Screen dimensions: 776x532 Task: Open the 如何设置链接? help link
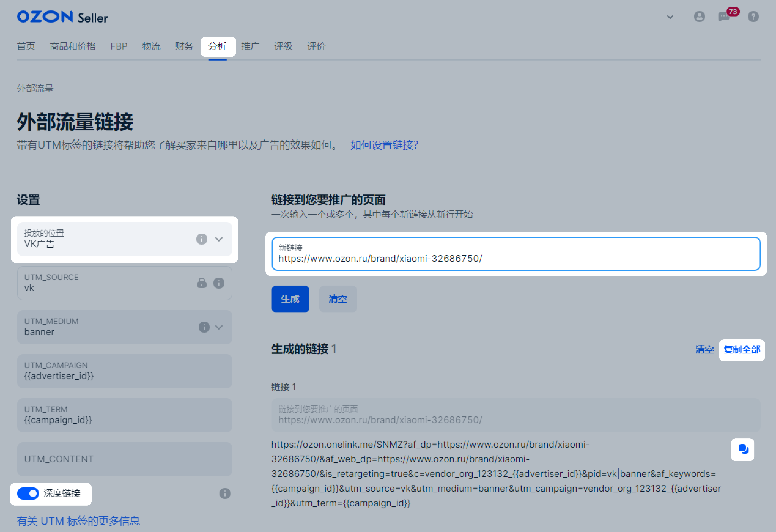click(384, 145)
